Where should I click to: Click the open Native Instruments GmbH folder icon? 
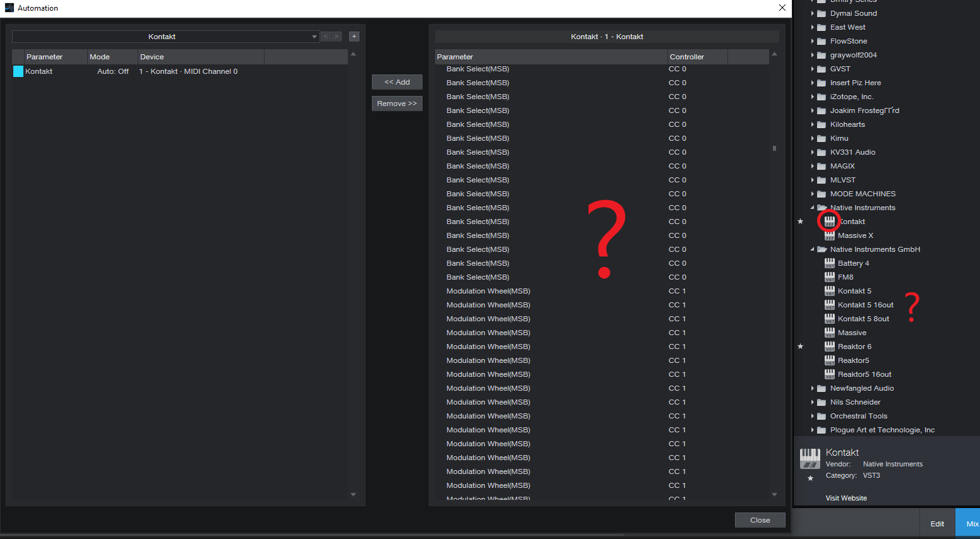coord(822,249)
